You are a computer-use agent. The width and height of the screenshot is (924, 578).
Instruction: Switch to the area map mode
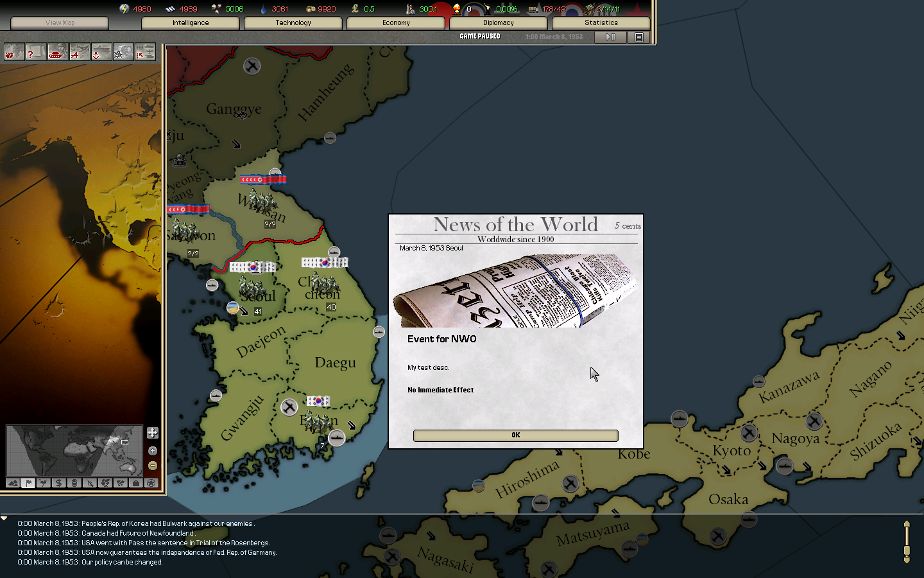tap(121, 483)
